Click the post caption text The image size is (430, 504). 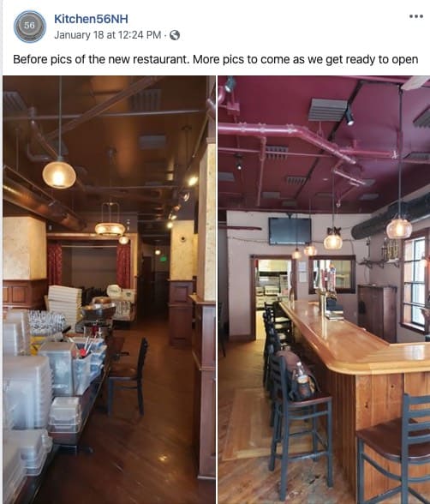216,59
